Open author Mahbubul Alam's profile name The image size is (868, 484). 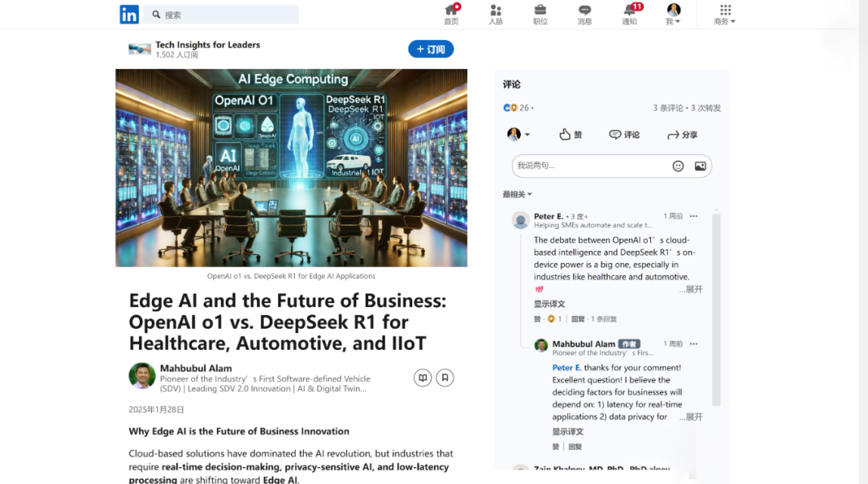196,368
